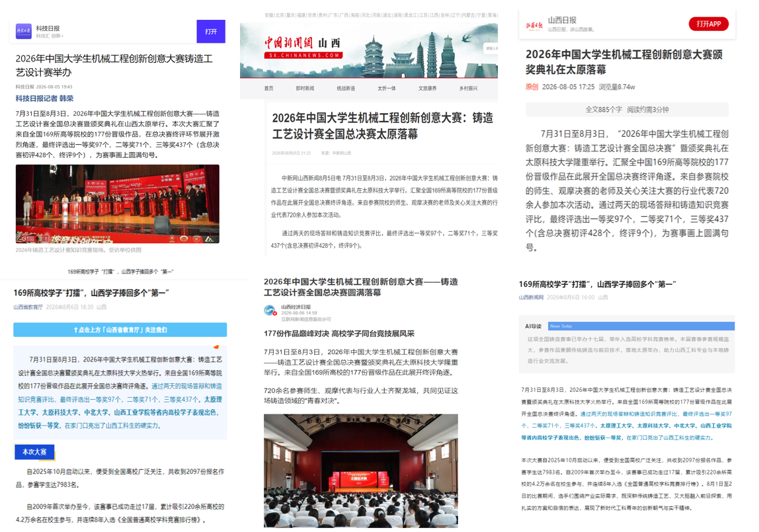Select 山西经济日报 article title 全国总决赛圆满落幕
This screenshot has width=759, height=532.
[x=360, y=287]
